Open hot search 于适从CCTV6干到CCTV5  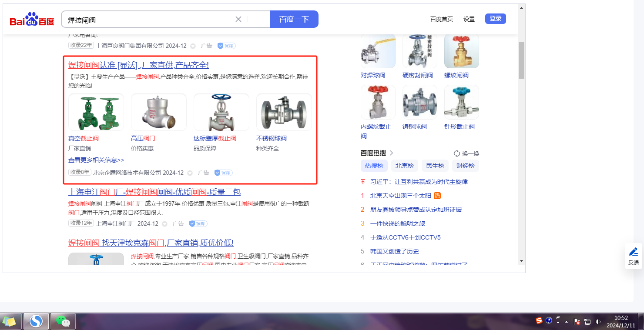pyautogui.click(x=406, y=237)
